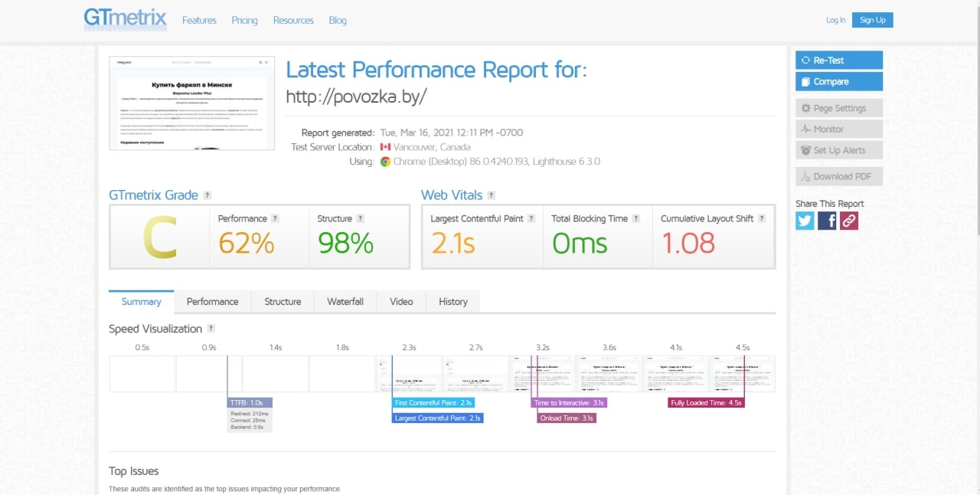The width and height of the screenshot is (980, 495).
Task: Click the Top Issues heading
Action: pyautogui.click(x=134, y=471)
